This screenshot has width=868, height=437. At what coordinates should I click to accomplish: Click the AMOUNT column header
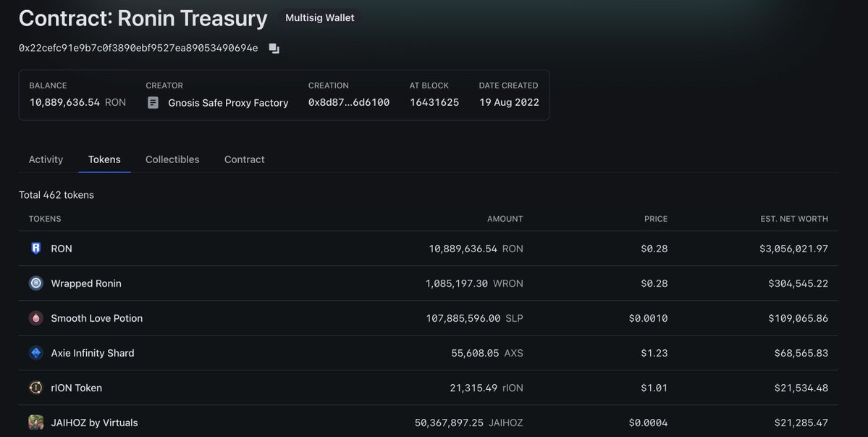(505, 218)
